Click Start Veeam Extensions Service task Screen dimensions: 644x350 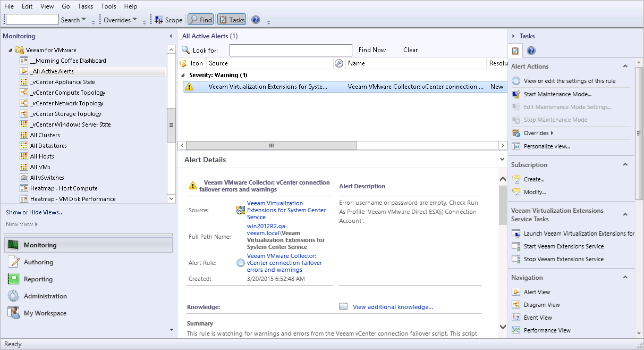point(564,246)
